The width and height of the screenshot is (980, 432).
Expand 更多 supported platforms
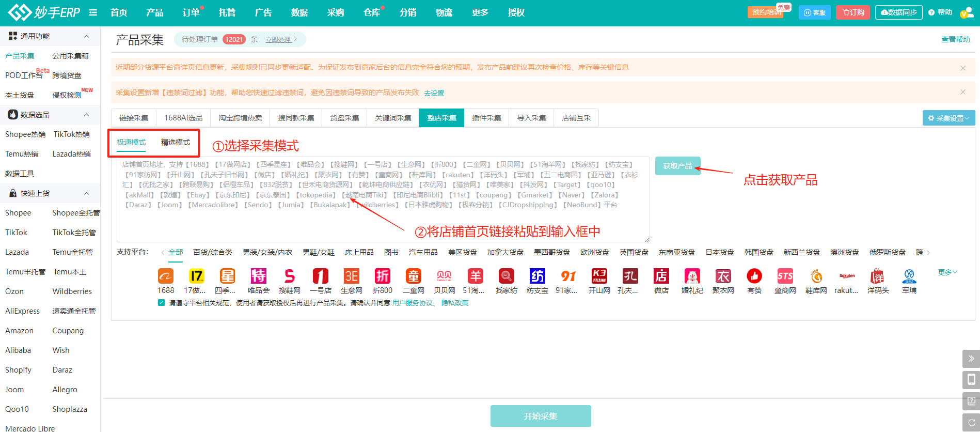tap(947, 272)
